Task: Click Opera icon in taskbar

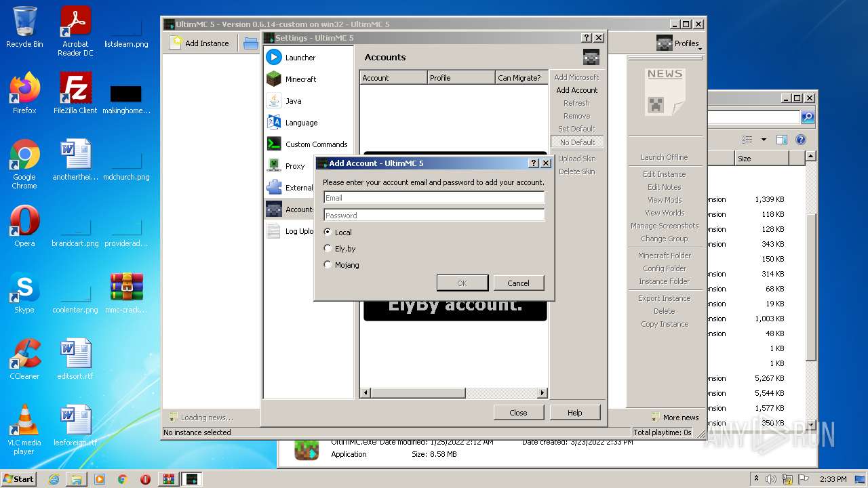Action: pyautogui.click(x=145, y=479)
